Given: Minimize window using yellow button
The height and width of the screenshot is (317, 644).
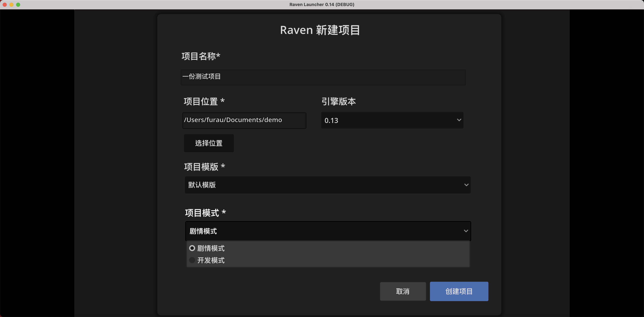Looking at the screenshot, I should click(12, 5).
